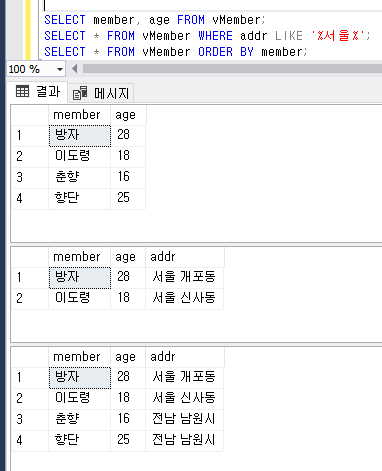Image resolution: width=382 pixels, height=471 pixels.
Task: Select 서울 개포동 cell in second result grid
Action: tap(184, 277)
